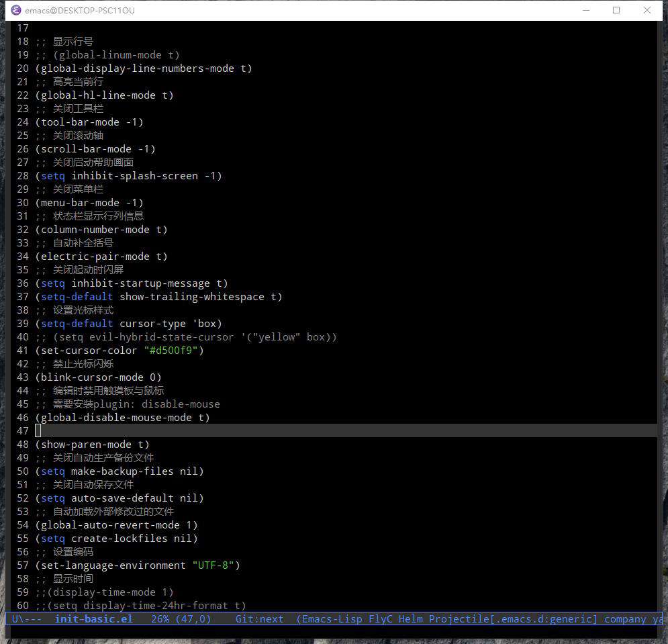Image resolution: width=668 pixels, height=644 pixels.
Task: Click the 26% buffer position indicator
Action: tap(160, 619)
